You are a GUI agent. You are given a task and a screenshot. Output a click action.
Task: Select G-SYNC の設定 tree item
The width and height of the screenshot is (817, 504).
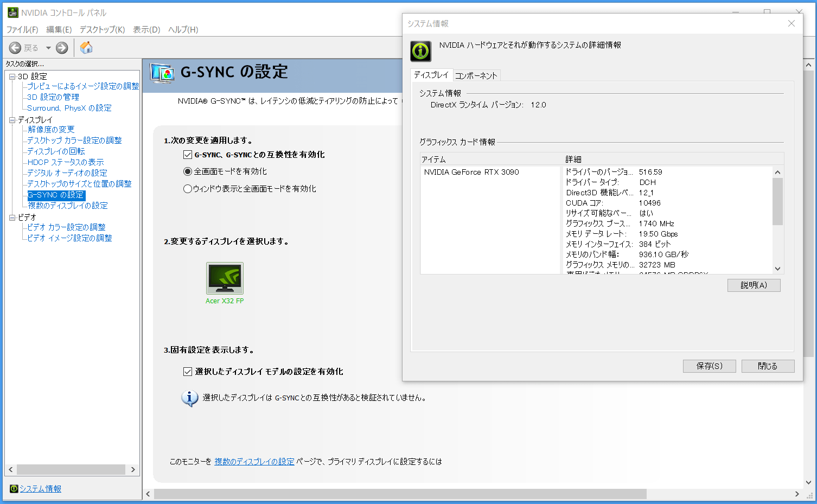tap(56, 195)
